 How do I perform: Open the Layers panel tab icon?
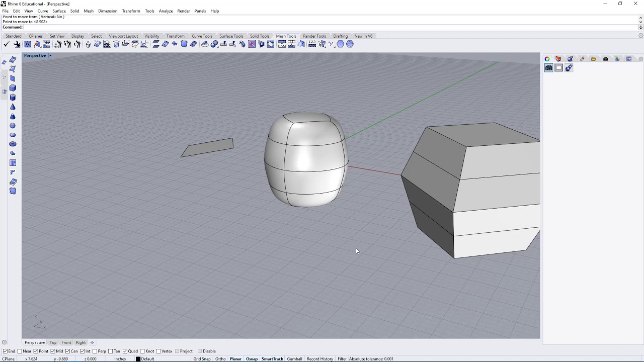pyautogui.click(x=558, y=59)
